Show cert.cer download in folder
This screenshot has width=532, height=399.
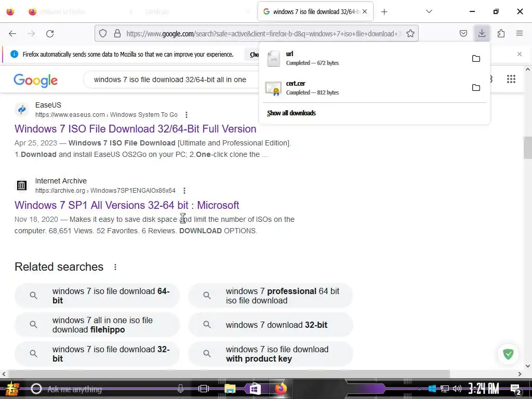(476, 87)
